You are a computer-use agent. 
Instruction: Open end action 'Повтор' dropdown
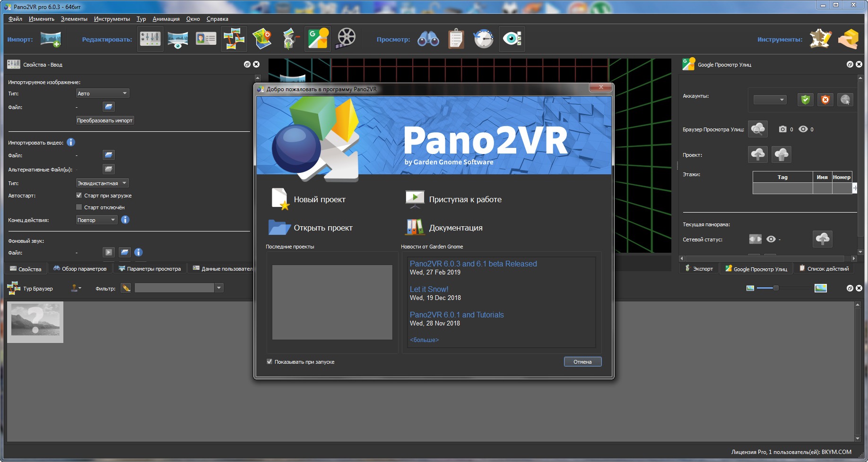(96, 220)
